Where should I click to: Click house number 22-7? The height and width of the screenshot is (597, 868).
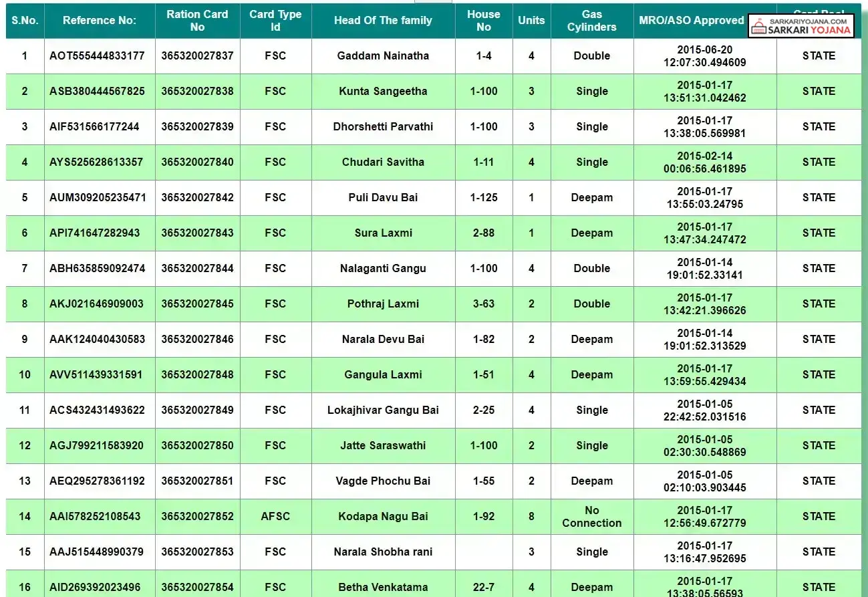(484, 588)
